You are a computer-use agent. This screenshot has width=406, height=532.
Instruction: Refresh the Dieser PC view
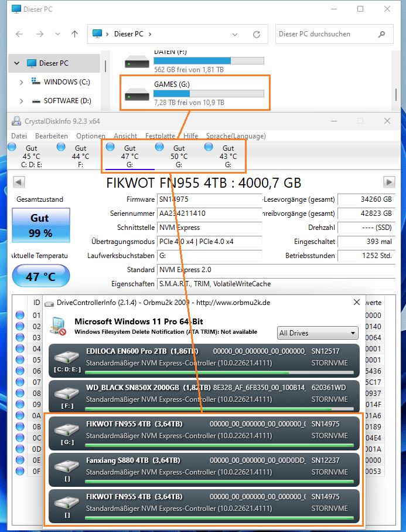click(257, 34)
